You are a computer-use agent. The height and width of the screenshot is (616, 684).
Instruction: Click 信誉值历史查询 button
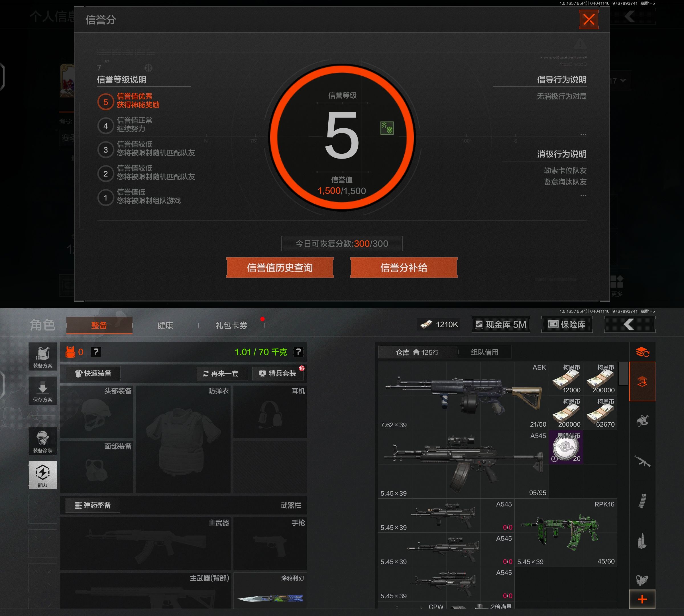(280, 268)
